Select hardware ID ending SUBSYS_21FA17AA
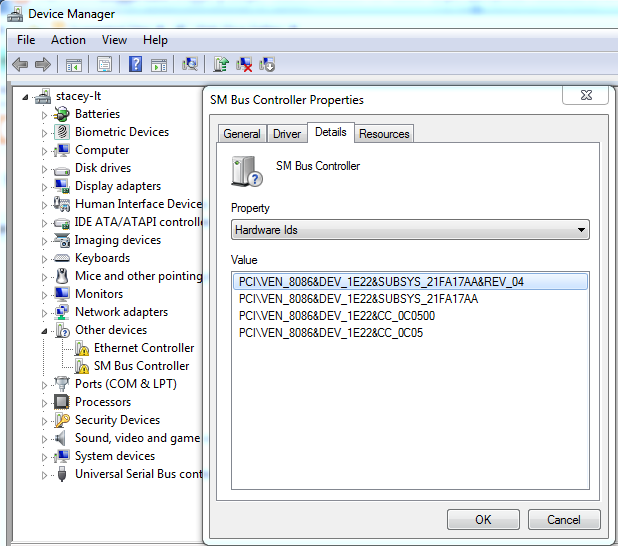 pos(410,299)
